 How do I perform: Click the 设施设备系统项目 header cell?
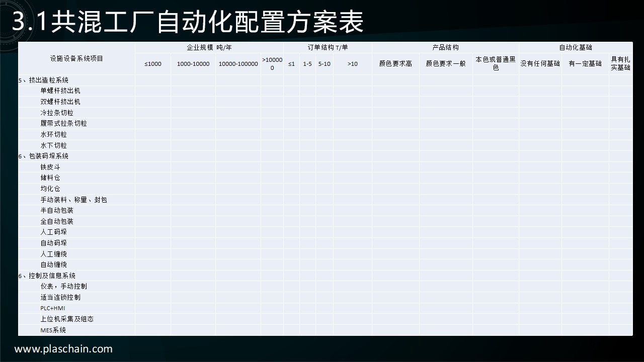click(76, 59)
